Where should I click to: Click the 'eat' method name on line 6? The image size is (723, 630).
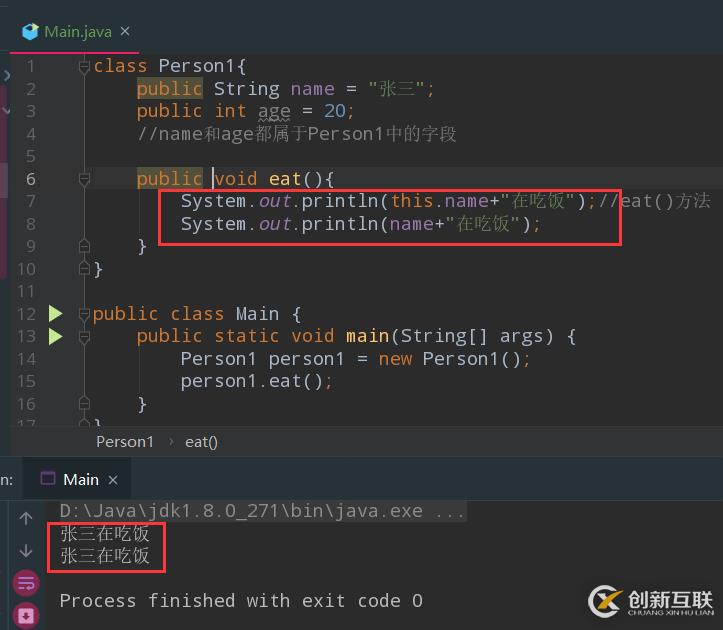(x=285, y=179)
